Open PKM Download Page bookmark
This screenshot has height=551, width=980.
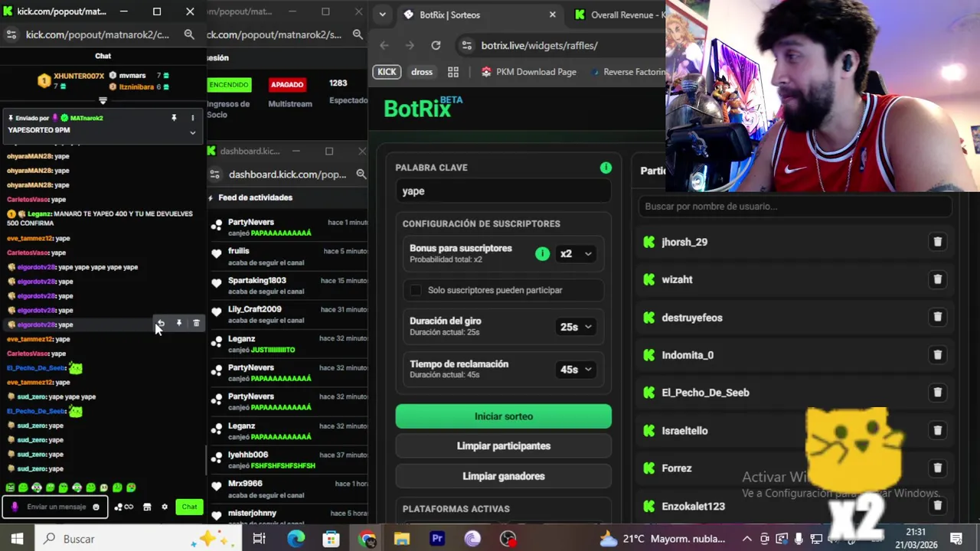528,72
